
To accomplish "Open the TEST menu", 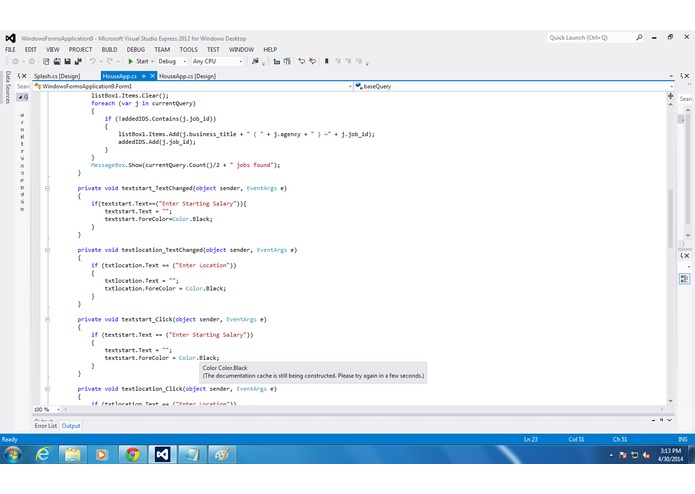I will pyautogui.click(x=213, y=50).
